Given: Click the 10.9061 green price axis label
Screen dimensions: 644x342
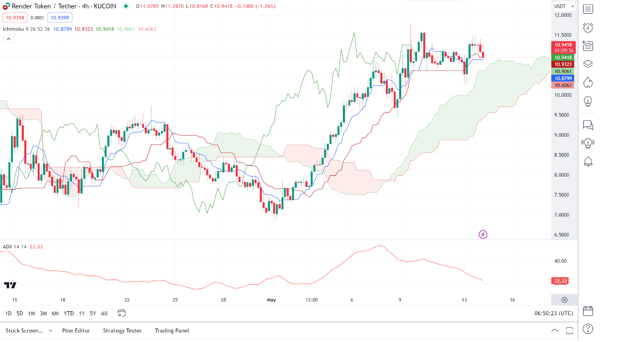Looking at the screenshot, I should pyautogui.click(x=563, y=71).
